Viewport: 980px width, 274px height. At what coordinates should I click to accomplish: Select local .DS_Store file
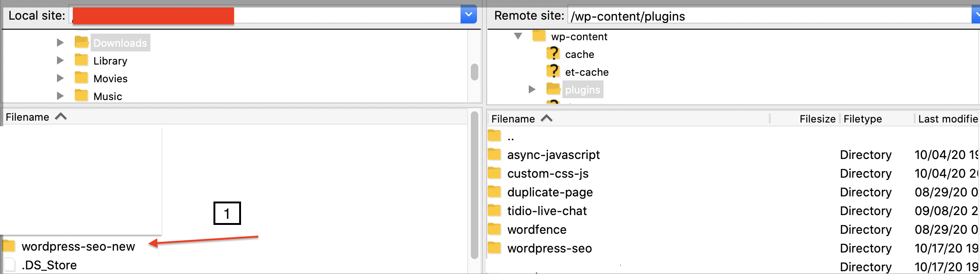tap(49, 265)
